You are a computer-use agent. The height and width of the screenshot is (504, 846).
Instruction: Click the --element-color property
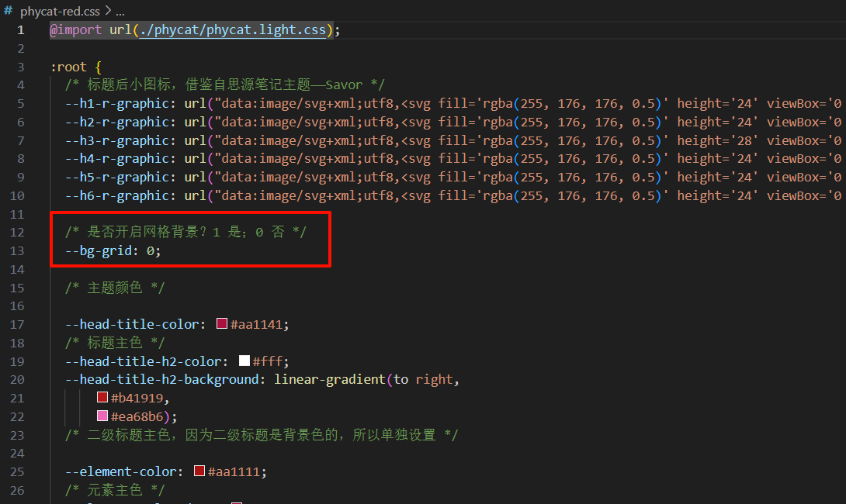[121, 471]
